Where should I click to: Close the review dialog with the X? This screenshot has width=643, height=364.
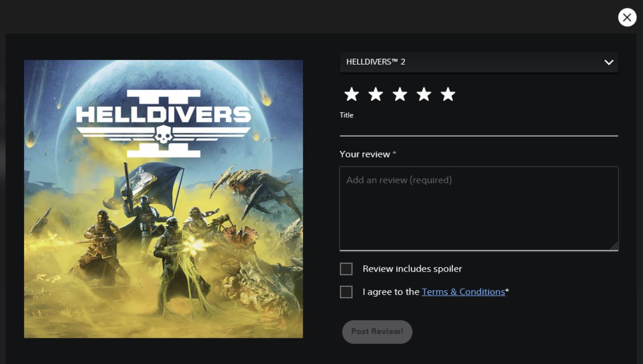(x=627, y=17)
